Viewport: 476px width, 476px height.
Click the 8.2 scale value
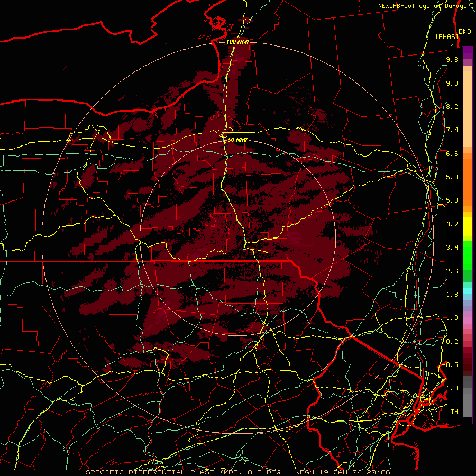(x=452, y=106)
